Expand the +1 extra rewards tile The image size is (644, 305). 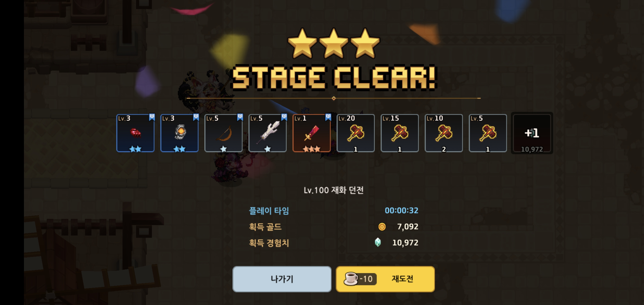[x=532, y=133]
